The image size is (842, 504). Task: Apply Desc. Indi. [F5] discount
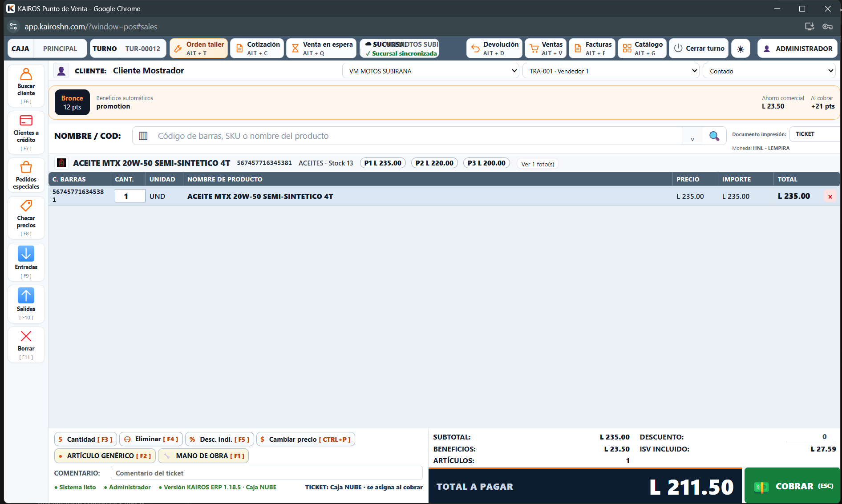[x=220, y=439]
